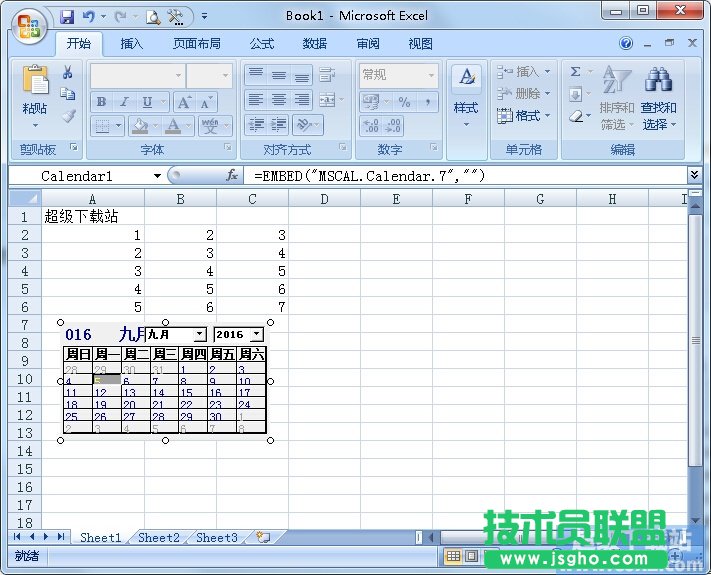Image resolution: width=711 pixels, height=575 pixels.
Task: Open Find and Select binoculars
Action: pyautogui.click(x=658, y=82)
